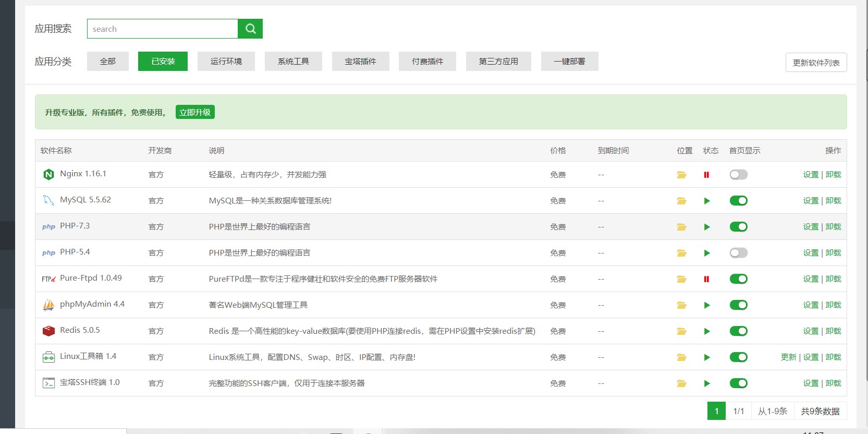The image size is (868, 434).
Task: Select the 宝塔插件 category tab
Action: (x=361, y=61)
